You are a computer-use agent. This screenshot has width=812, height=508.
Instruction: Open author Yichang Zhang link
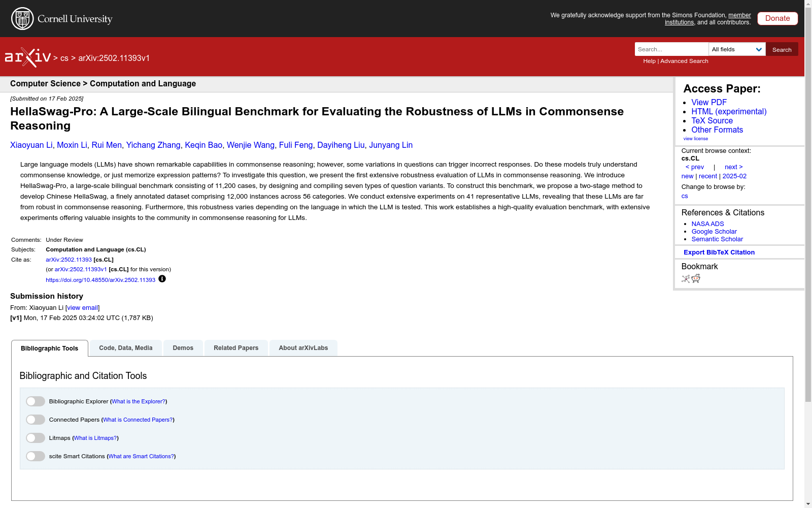coord(153,145)
